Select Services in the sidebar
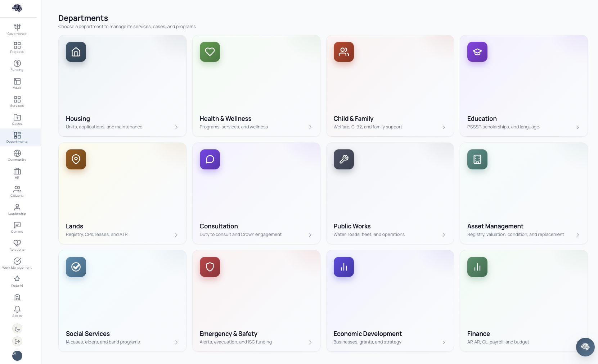 click(17, 101)
